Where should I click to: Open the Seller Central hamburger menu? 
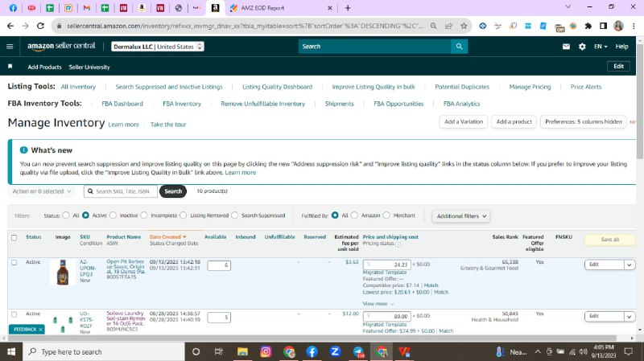tap(10, 47)
